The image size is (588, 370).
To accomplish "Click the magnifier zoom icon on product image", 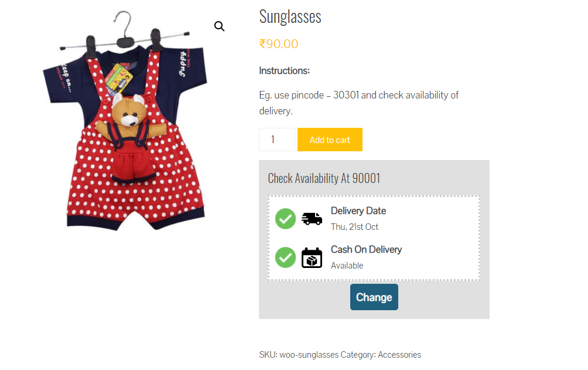I will tap(219, 26).
